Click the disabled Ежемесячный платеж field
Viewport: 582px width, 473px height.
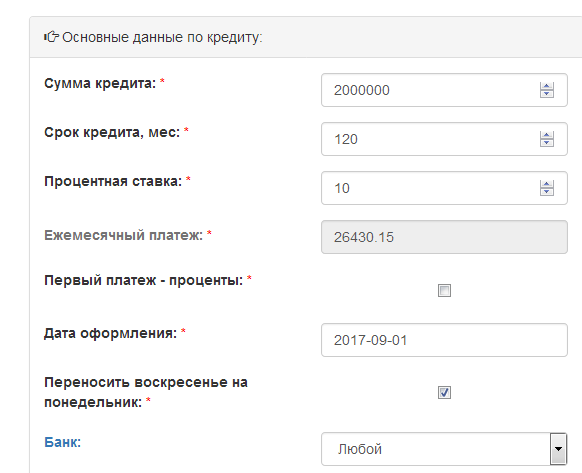(444, 237)
